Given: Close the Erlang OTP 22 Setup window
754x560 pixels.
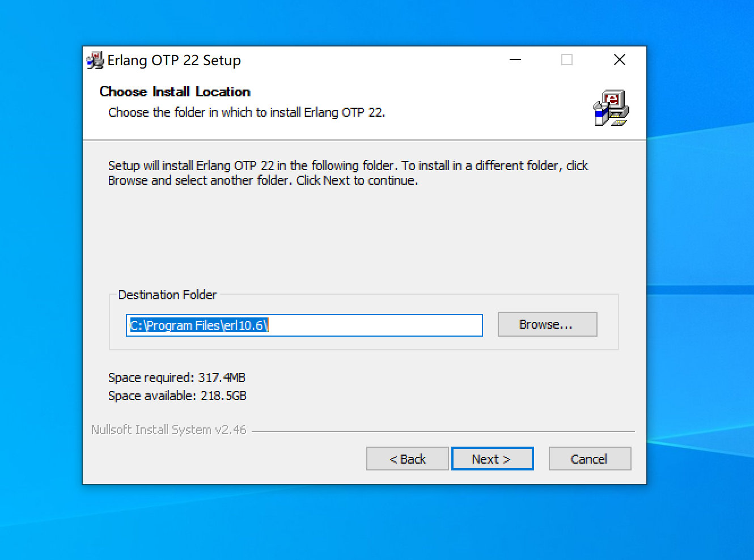Looking at the screenshot, I should click(620, 60).
